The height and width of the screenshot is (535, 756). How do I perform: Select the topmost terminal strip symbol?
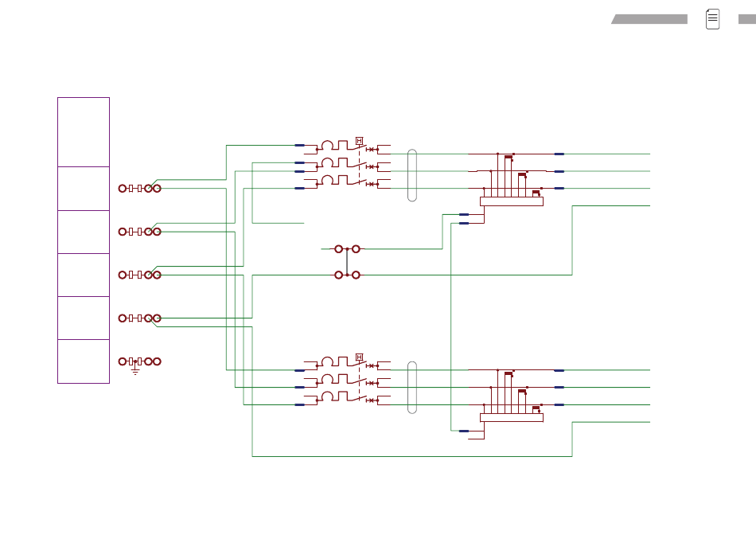tap(140, 188)
